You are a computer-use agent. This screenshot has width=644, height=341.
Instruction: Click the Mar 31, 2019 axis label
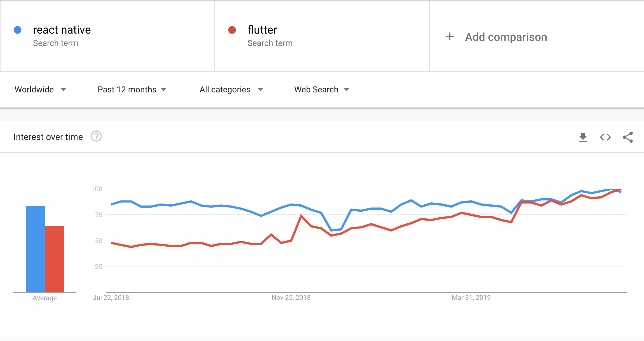tap(471, 298)
